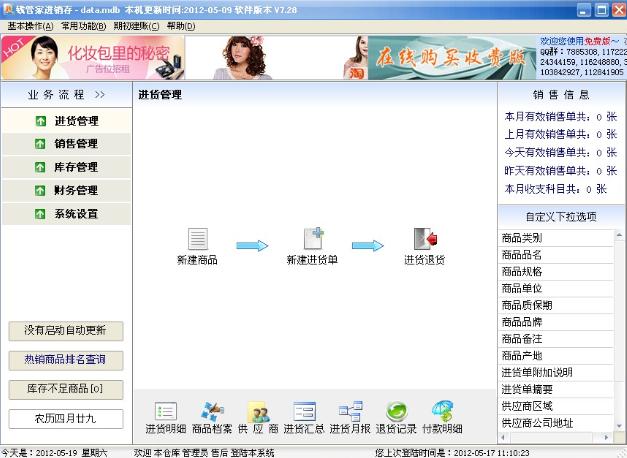
Task: Click green arrow icon beside 系统设置
Action: click(40, 214)
